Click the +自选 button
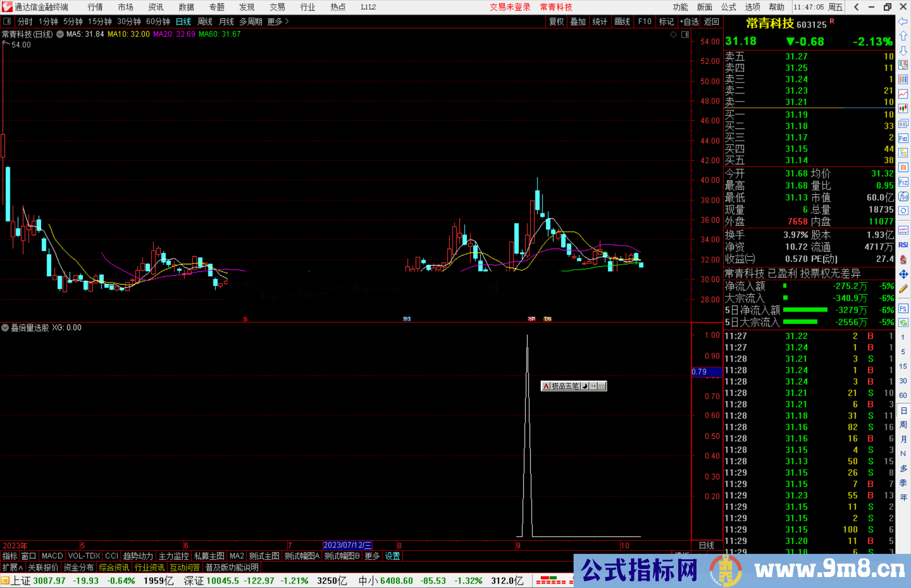The image size is (911, 588). click(x=689, y=21)
